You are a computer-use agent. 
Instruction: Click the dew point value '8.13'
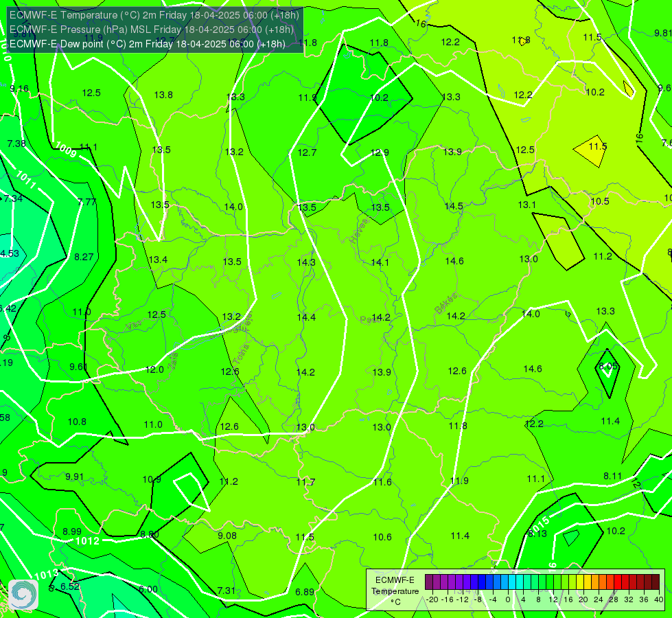pyautogui.click(x=537, y=534)
